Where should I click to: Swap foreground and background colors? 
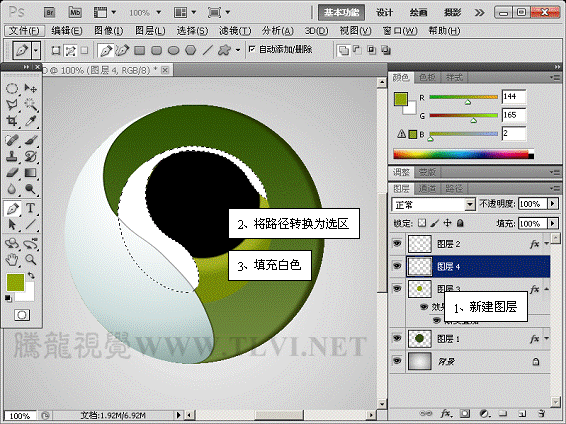coord(31,276)
